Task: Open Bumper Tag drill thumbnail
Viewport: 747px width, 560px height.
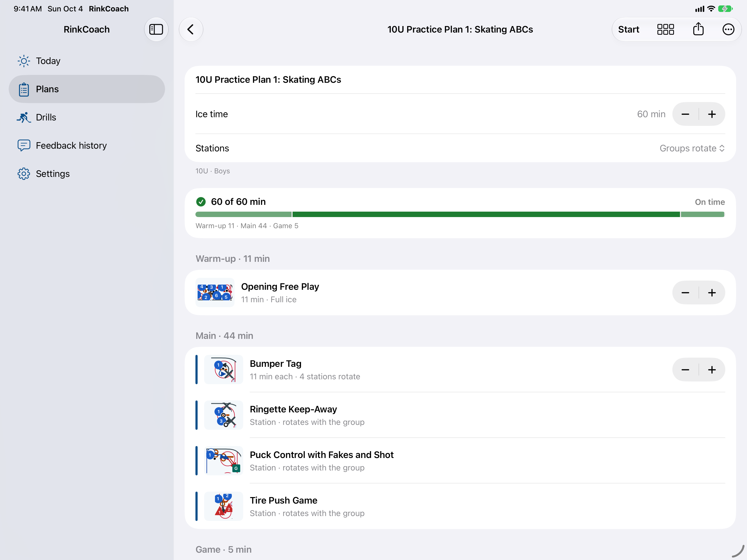Action: point(224,370)
